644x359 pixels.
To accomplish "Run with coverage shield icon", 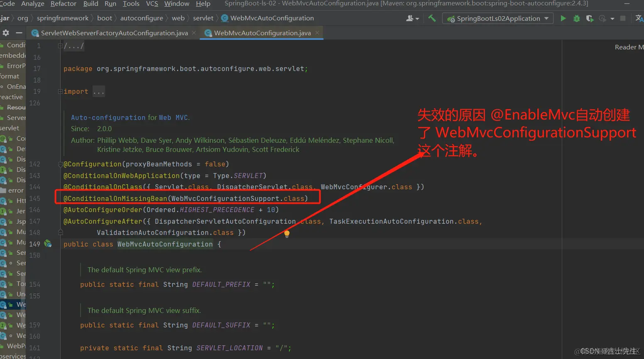I will tap(590, 18).
